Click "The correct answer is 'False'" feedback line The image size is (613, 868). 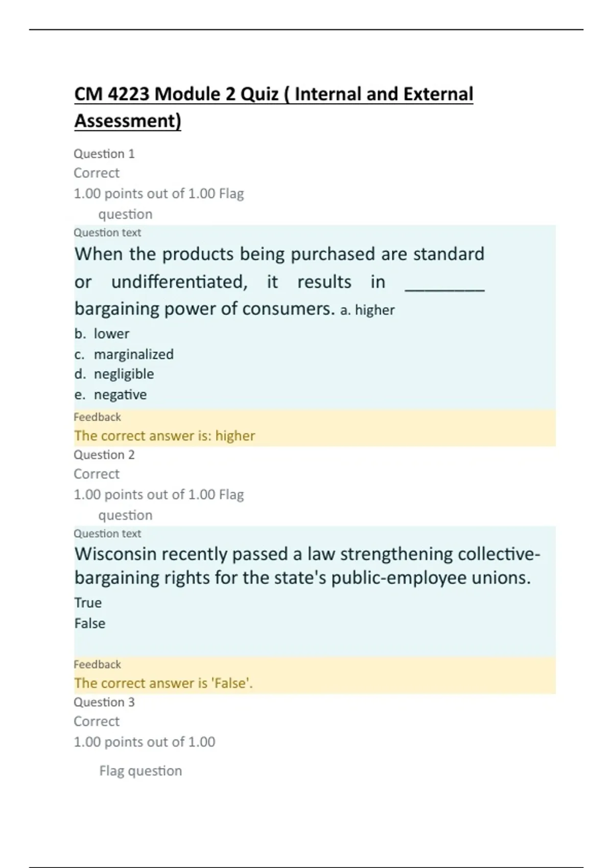(x=163, y=683)
